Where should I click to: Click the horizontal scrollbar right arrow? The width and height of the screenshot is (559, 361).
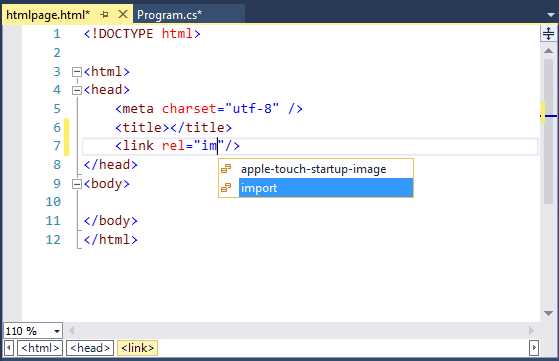pos(531,331)
